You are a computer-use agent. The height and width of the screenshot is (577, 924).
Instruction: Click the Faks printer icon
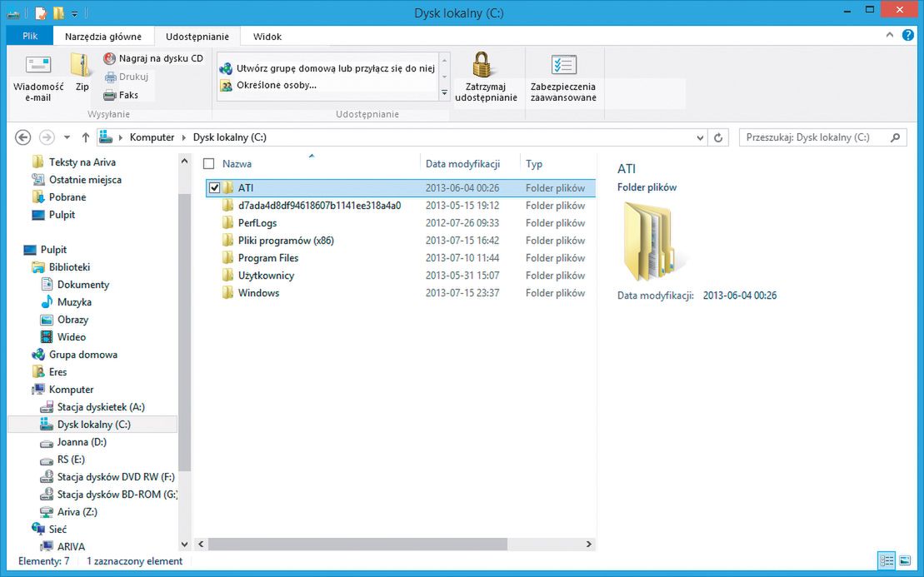[x=110, y=95]
